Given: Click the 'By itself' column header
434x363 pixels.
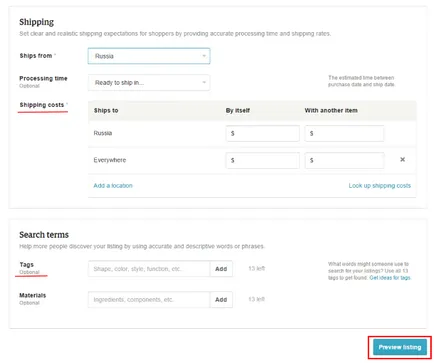Looking at the screenshot, I should tap(238, 110).
